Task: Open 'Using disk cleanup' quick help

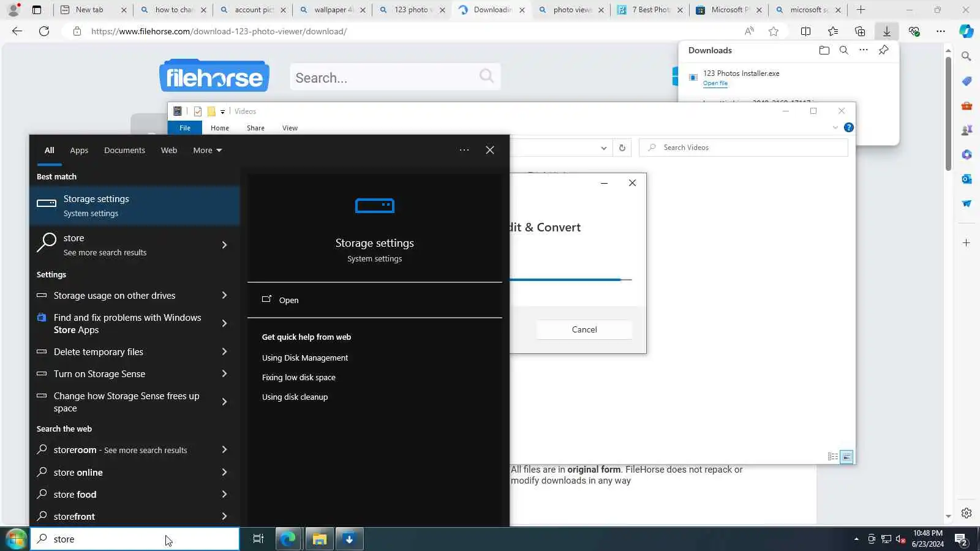Action: coord(295,397)
